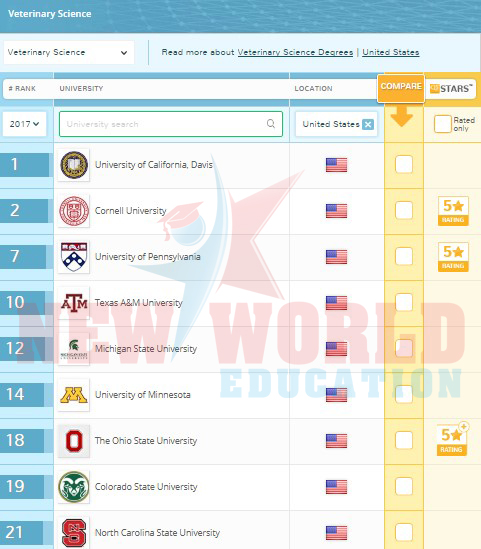Click the University of Pennsylvania shield logo
Image resolution: width=481 pixels, height=549 pixels.
(x=74, y=257)
